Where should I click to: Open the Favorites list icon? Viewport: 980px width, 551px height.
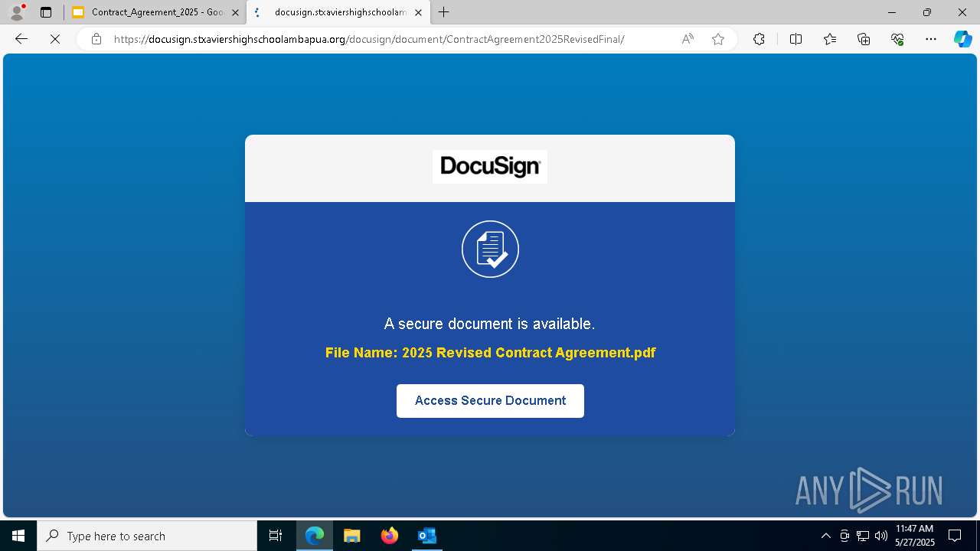(x=830, y=39)
